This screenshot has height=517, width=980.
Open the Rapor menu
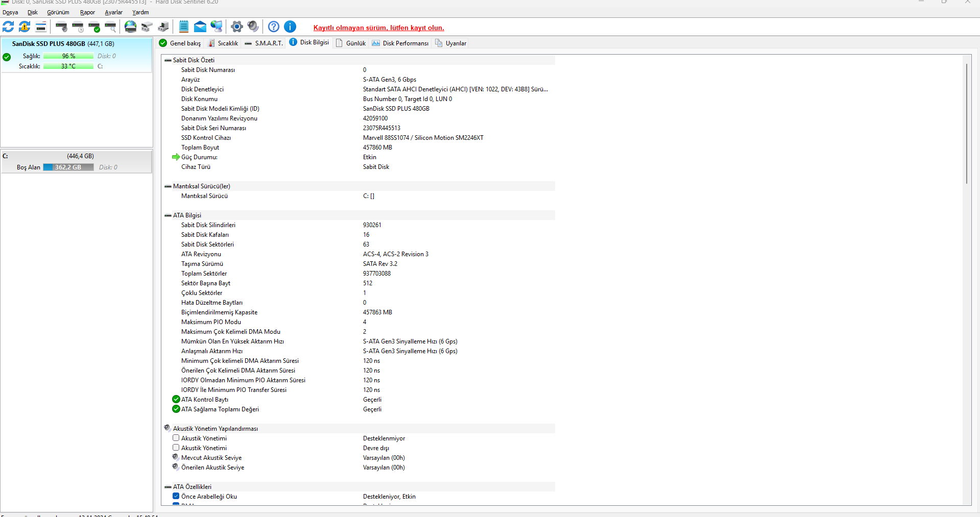tap(87, 12)
